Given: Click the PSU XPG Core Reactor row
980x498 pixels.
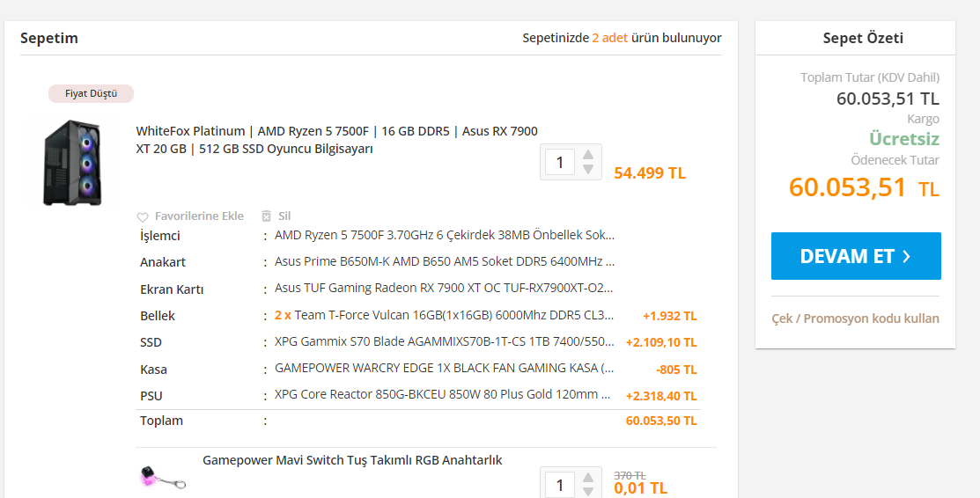Looking at the screenshot, I should (445, 396).
